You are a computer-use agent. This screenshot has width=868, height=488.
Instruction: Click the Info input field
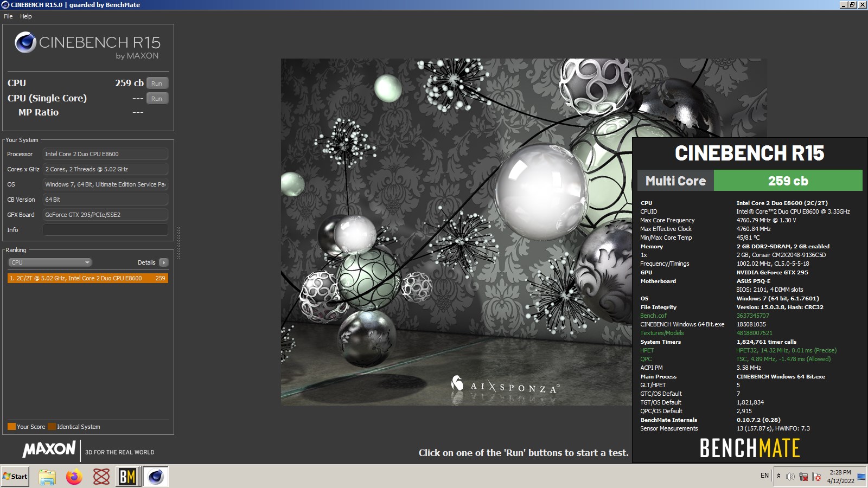[x=105, y=230]
